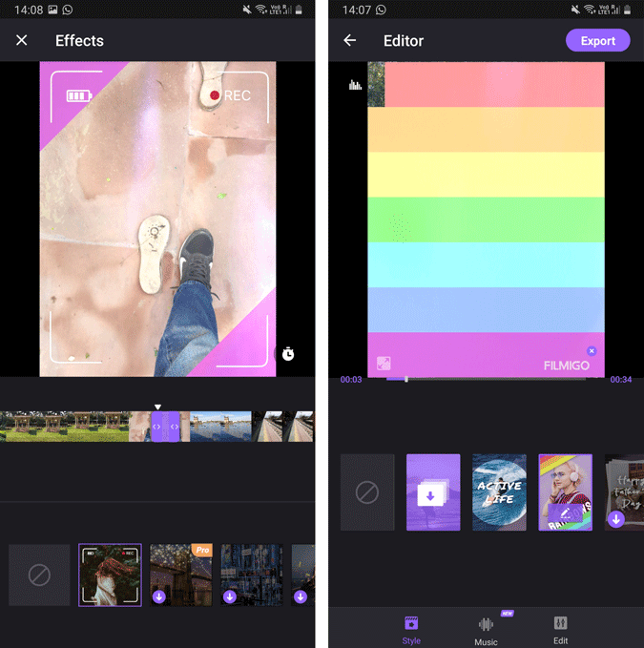
Task: Tap the rainbow Editor video preview
Action: (x=487, y=219)
